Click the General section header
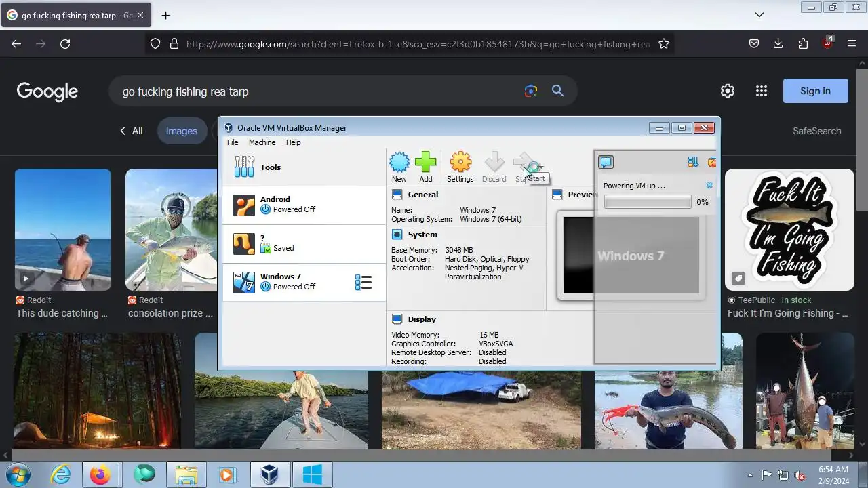The width and height of the screenshot is (868, 488). 422,195
